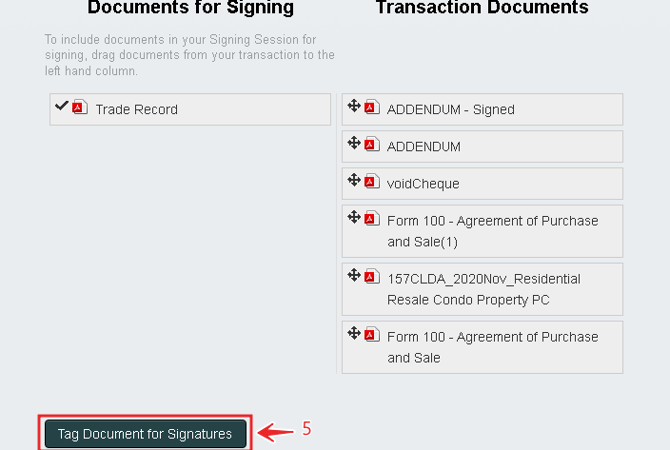Click the move handle for the last Form 100 document
670x450 pixels.
[x=353, y=333]
